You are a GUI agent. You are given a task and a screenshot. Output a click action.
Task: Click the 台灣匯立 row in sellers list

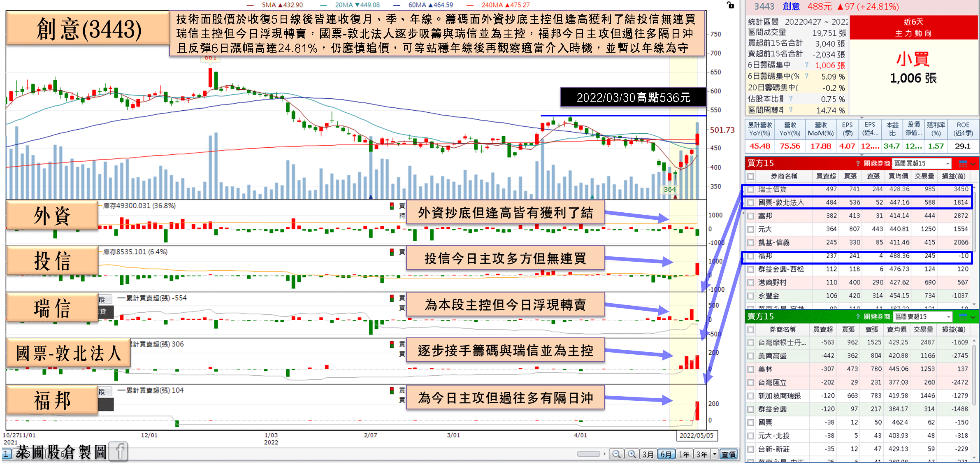tap(859, 382)
